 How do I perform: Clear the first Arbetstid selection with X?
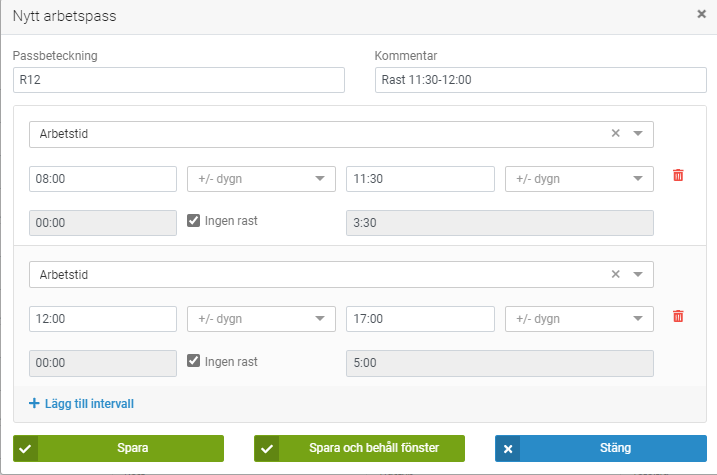[x=616, y=134]
